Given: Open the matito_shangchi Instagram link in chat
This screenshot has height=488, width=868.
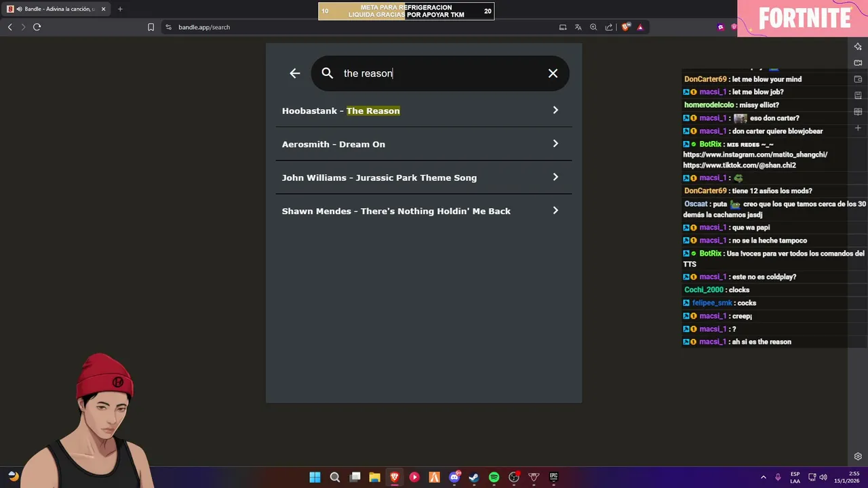Looking at the screenshot, I should point(755,155).
